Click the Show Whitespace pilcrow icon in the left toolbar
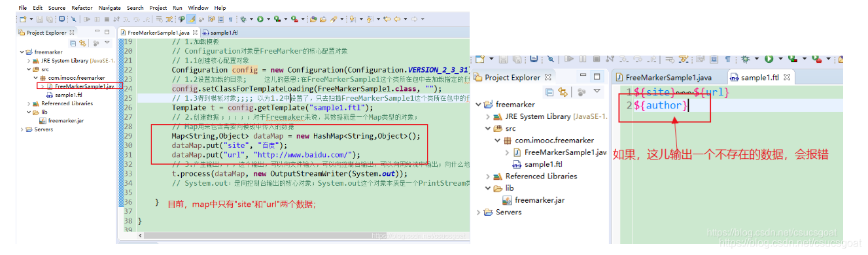Image resolution: width=868 pixels, height=255 pixels. point(230,19)
